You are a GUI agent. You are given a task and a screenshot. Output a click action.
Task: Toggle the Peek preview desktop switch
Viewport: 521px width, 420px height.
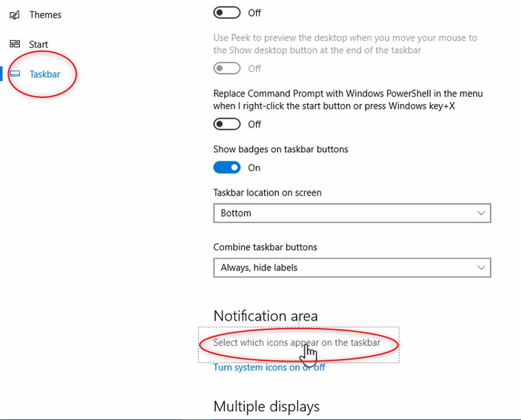(227, 69)
